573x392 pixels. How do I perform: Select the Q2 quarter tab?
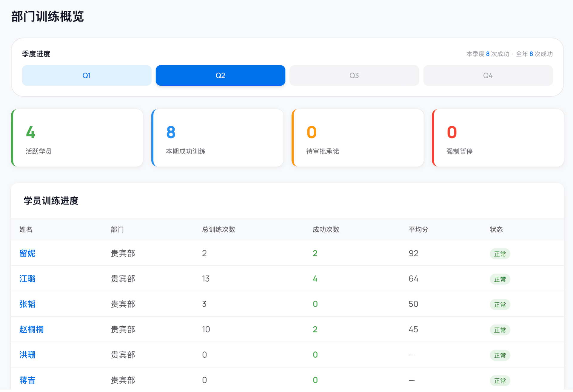click(x=220, y=76)
